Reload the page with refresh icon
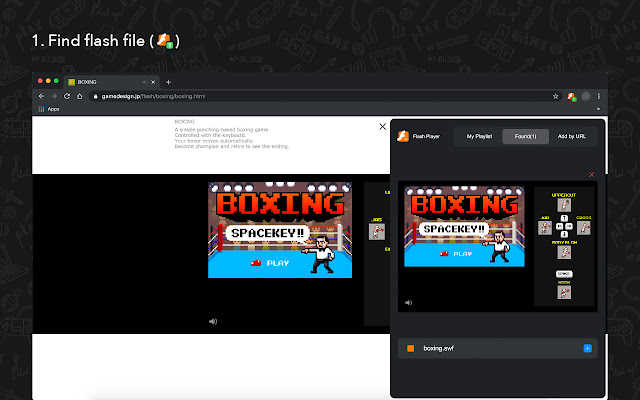Viewport: 640px width, 400px height. click(66, 96)
